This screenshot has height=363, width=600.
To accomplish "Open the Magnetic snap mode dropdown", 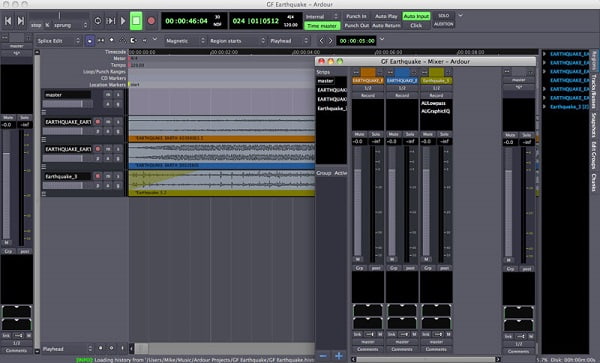I will click(185, 41).
